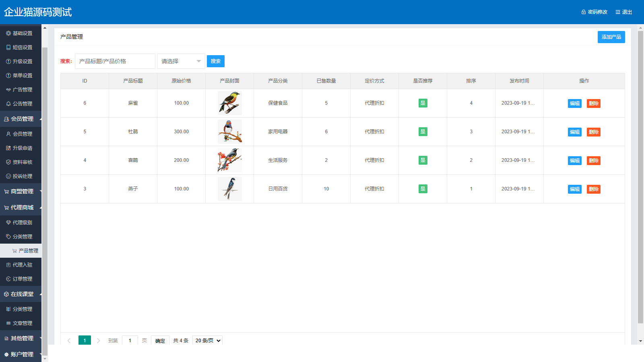Open the 请选择 category dropdown

click(181, 61)
